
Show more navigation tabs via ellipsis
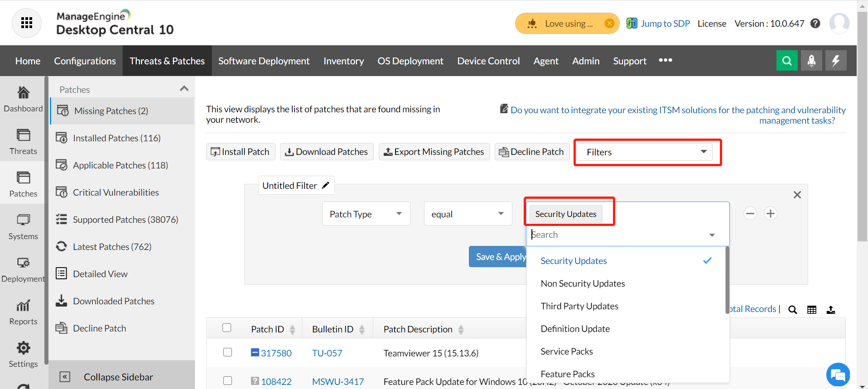coord(665,60)
